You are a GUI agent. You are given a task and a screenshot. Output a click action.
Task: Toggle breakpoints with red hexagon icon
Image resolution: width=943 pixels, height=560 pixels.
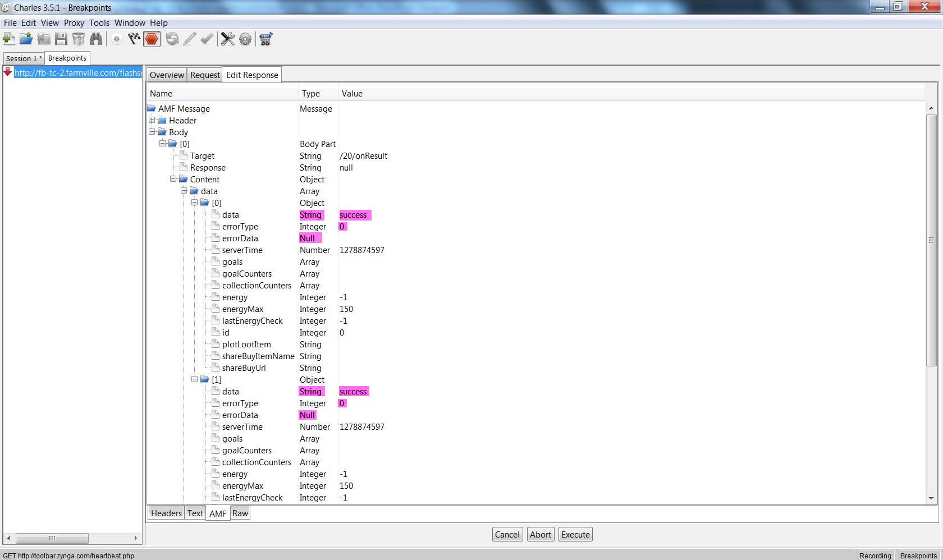pyautogui.click(x=152, y=39)
